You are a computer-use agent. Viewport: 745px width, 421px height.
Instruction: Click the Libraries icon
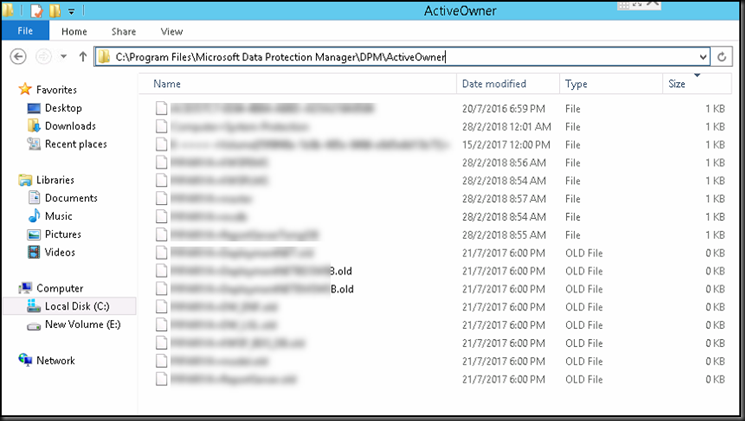click(25, 180)
